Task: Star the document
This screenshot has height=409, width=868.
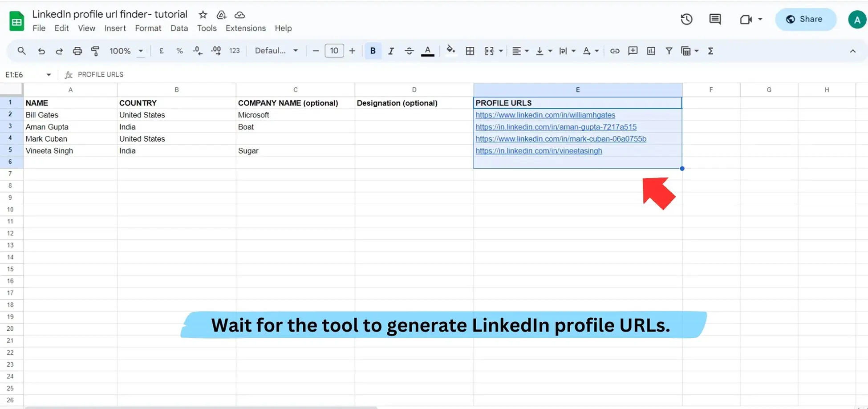Action: point(203,15)
